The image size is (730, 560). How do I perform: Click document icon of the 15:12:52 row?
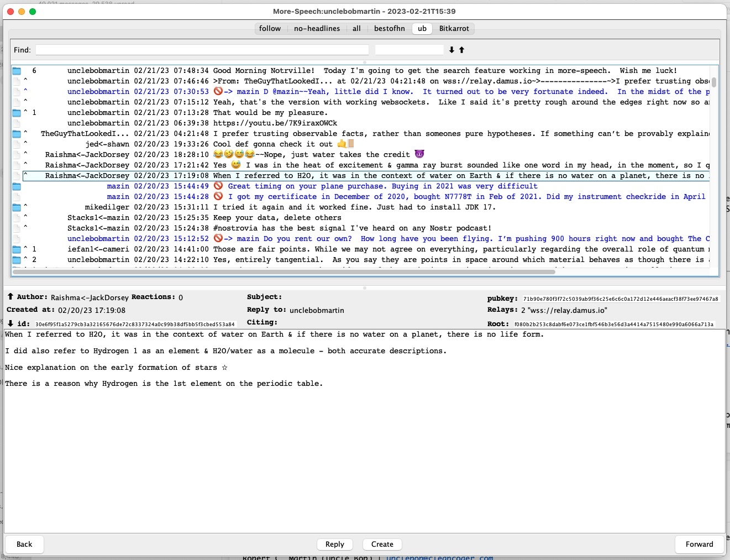[x=17, y=239]
